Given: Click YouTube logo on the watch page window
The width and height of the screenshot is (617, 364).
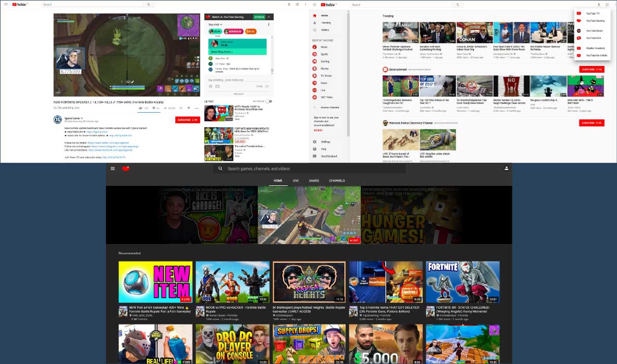Looking at the screenshot, I should pos(20,4).
